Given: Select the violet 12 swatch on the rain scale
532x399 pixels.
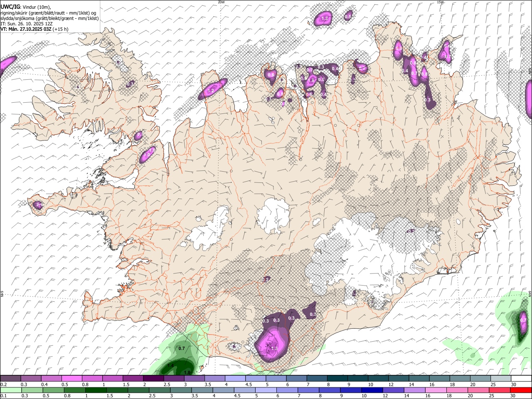Looking at the screenshot, I should [x=393, y=390].
